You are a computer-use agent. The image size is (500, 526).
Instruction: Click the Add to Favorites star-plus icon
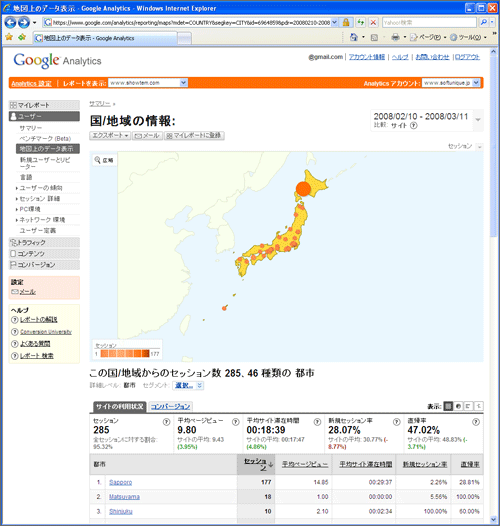(x=22, y=37)
